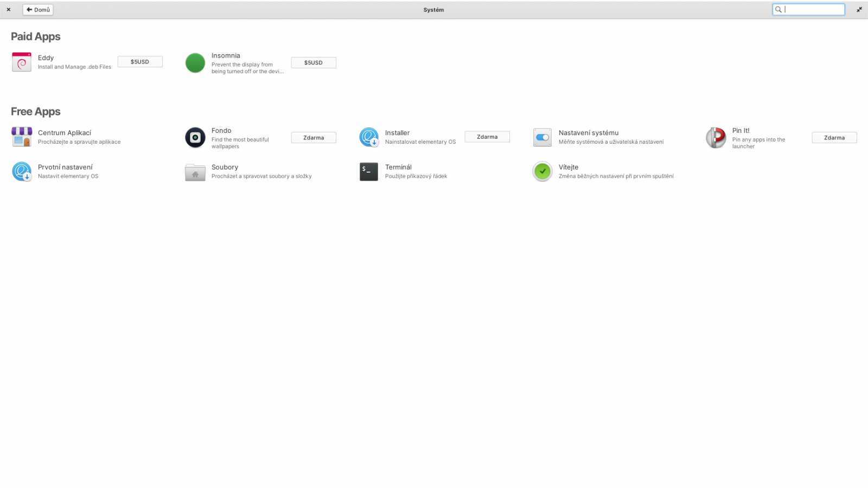This screenshot has width=868, height=488.
Task: Click 'Nastavit elementary OS' description
Action: click(68, 176)
